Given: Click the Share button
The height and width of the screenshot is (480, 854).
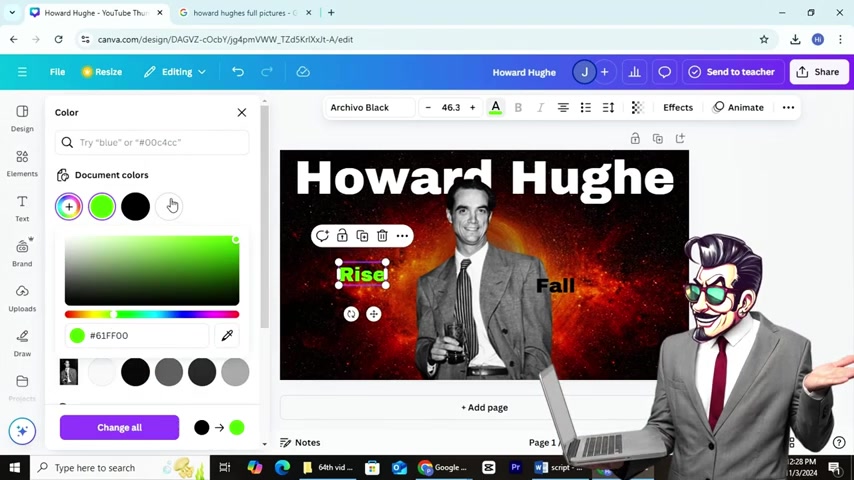Looking at the screenshot, I should 819,72.
